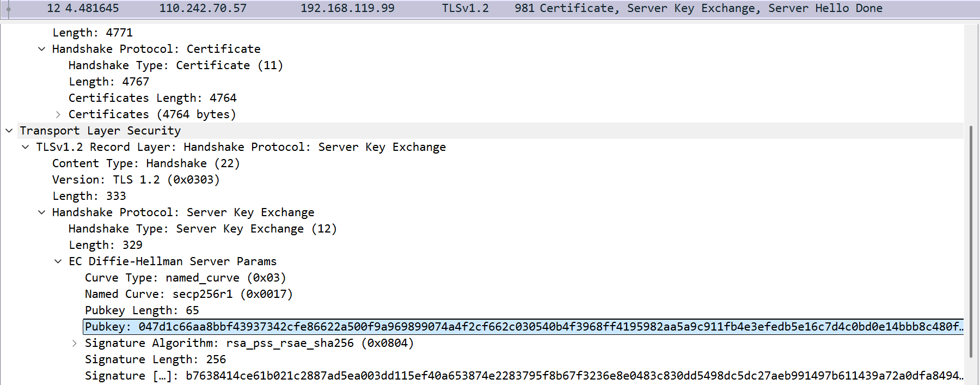The height and width of the screenshot is (385, 980).
Task: Click the Curve Type named_curve row
Action: click(x=185, y=278)
